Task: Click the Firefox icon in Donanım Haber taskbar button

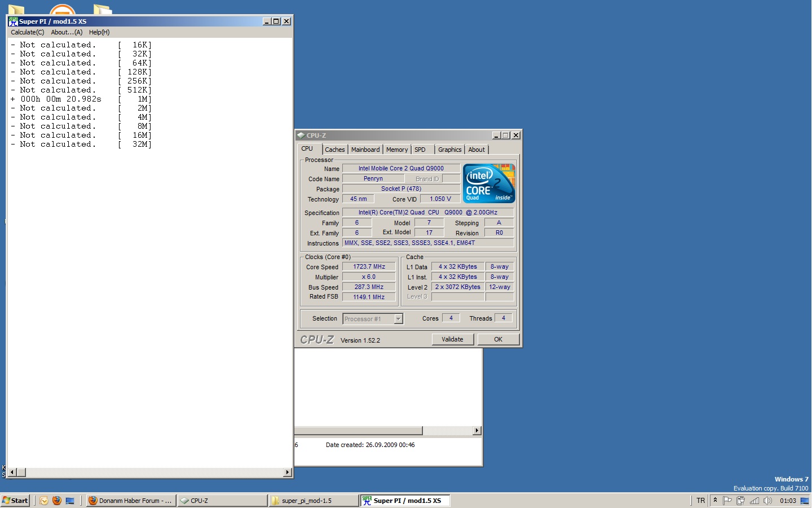Action: tap(93, 501)
